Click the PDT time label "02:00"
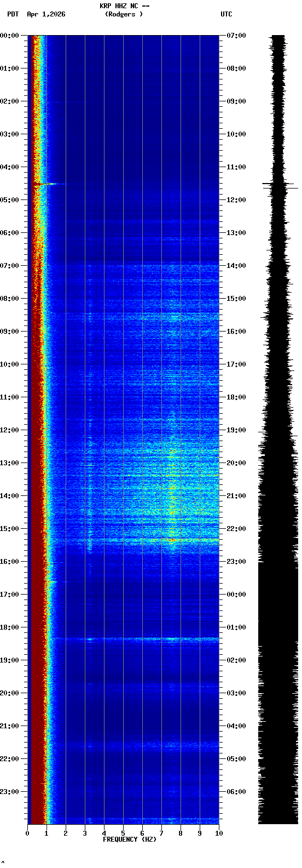The width and height of the screenshot is (302, 868). tap(9, 101)
